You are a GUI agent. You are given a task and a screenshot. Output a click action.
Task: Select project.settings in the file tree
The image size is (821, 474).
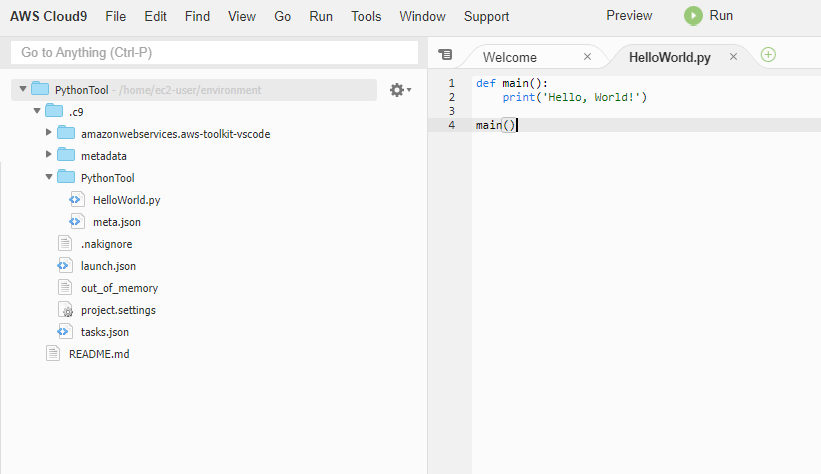(118, 310)
